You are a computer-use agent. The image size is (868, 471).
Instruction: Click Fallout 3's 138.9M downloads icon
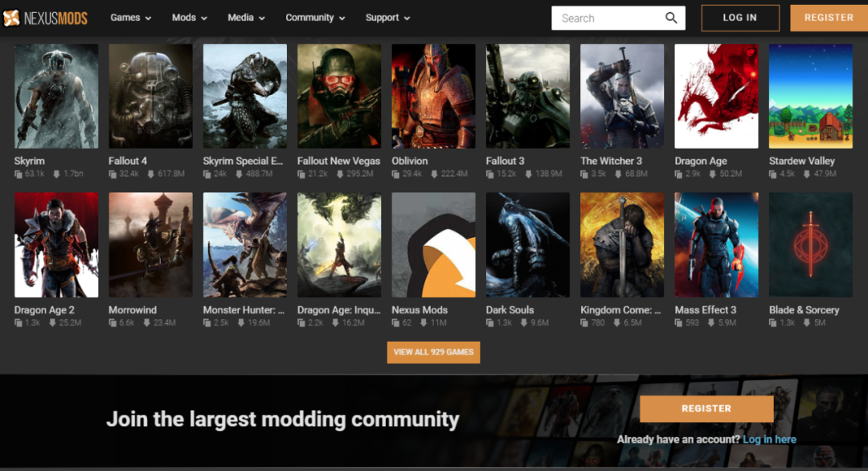pos(528,174)
